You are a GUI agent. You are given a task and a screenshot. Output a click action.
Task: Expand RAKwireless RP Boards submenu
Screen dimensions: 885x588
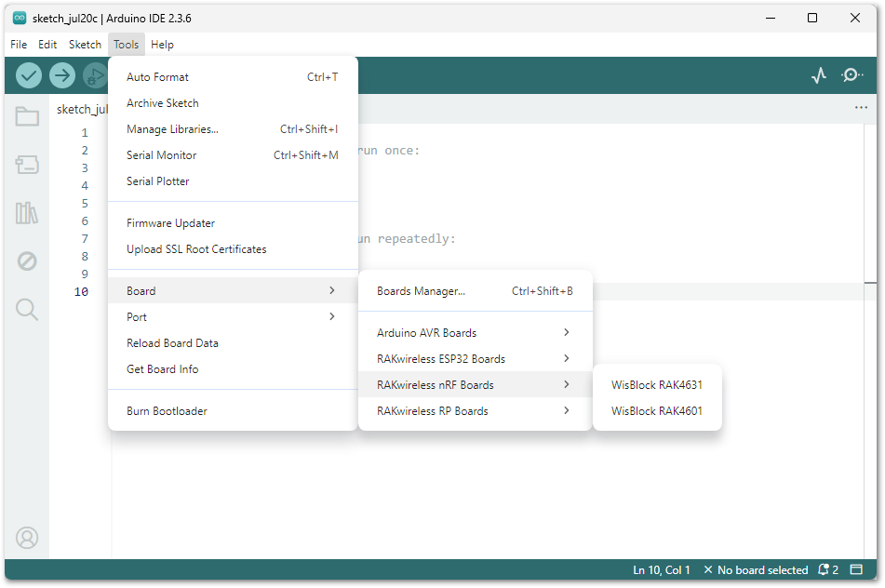coord(475,411)
